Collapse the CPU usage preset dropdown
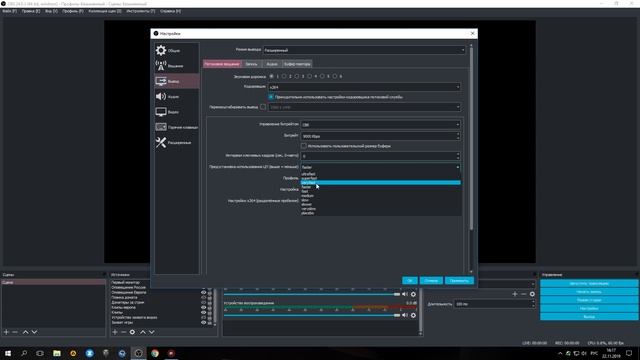Screen dimensions: 640x360 (380, 167)
